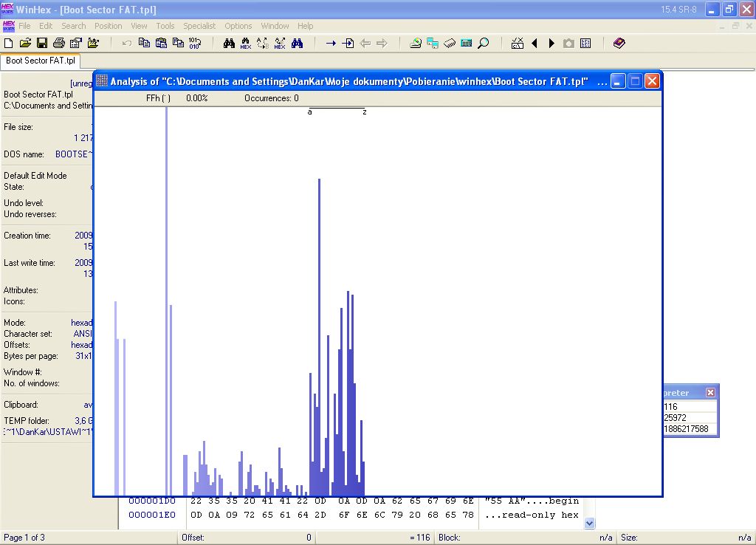Image resolution: width=756 pixels, height=545 pixels.
Task: Go to offset with the arrow icon
Action: click(x=331, y=44)
